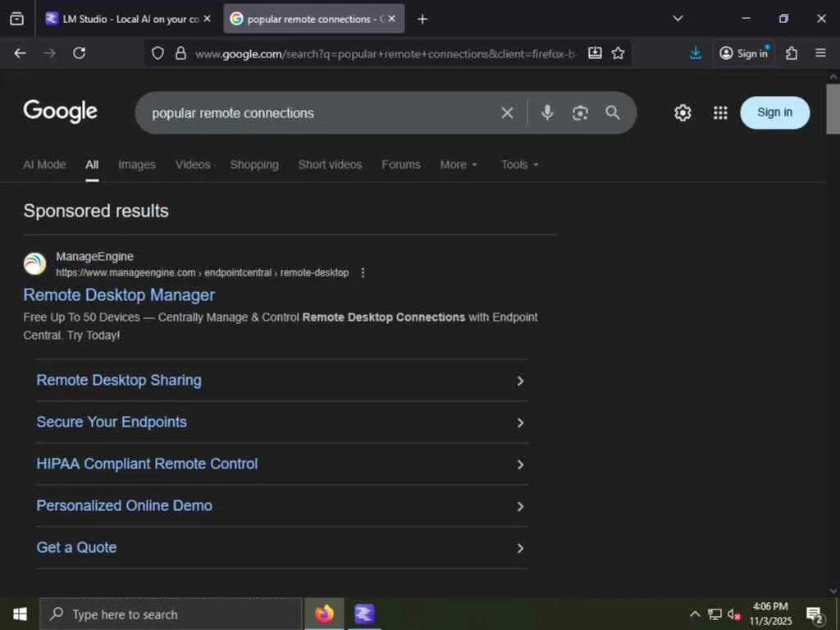
Task: Click chevron beside Get a Quote
Action: pos(520,548)
